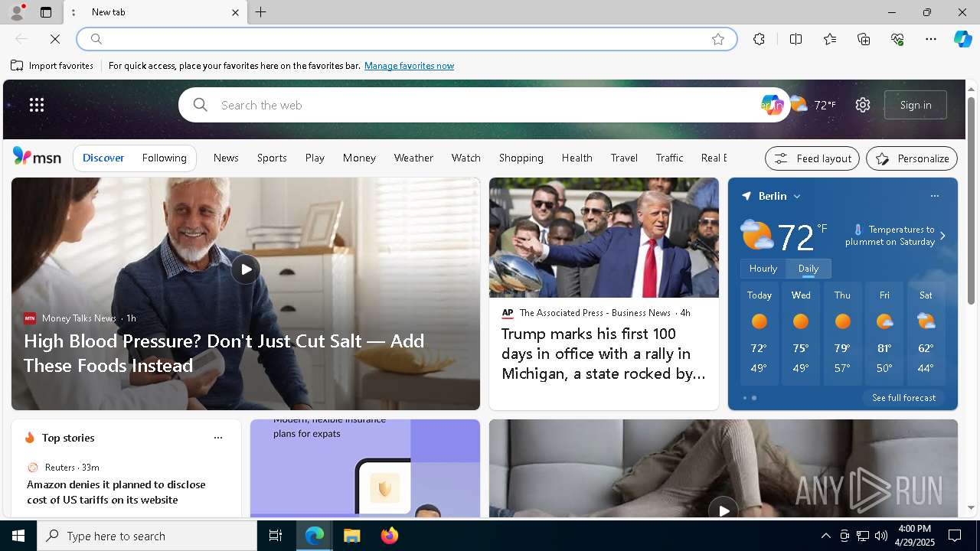This screenshot has height=551, width=980.
Task: Open Copilot icon in search box
Action: [x=771, y=105]
